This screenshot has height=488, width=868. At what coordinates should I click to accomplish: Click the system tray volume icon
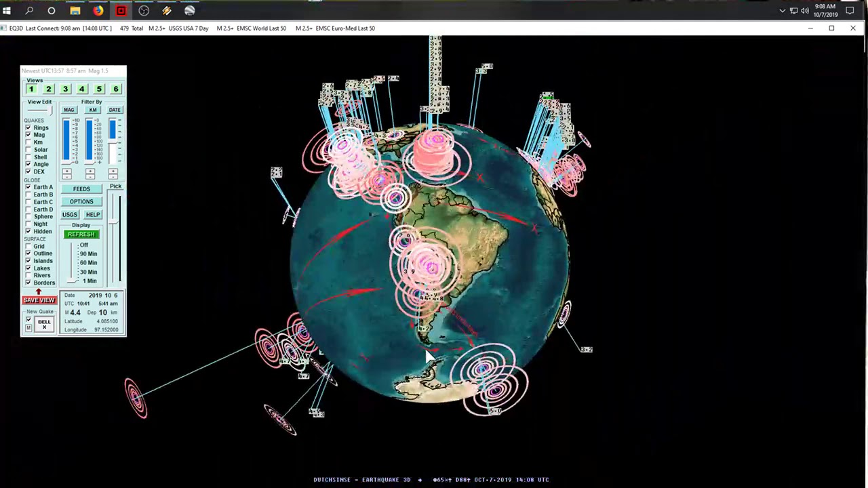(x=805, y=10)
